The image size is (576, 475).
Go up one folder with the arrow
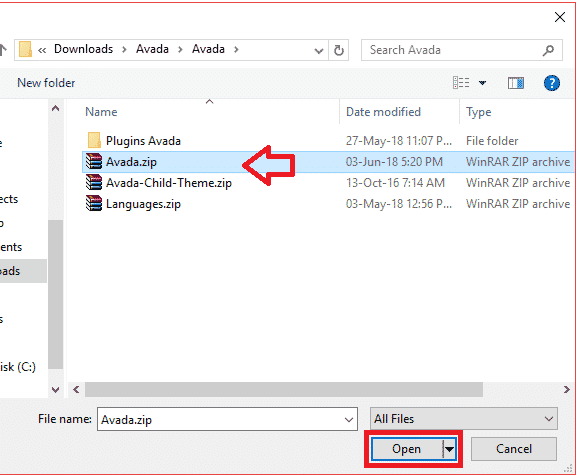[x=3, y=50]
